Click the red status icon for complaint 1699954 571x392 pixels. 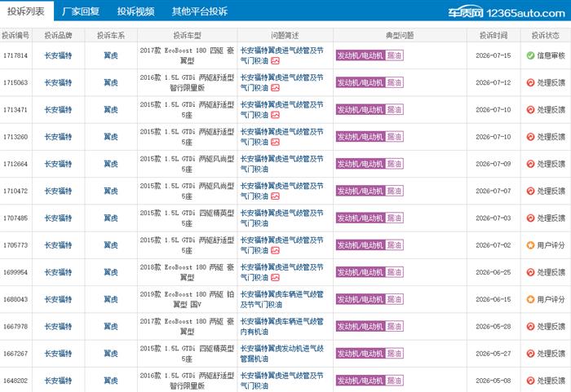[530, 272]
